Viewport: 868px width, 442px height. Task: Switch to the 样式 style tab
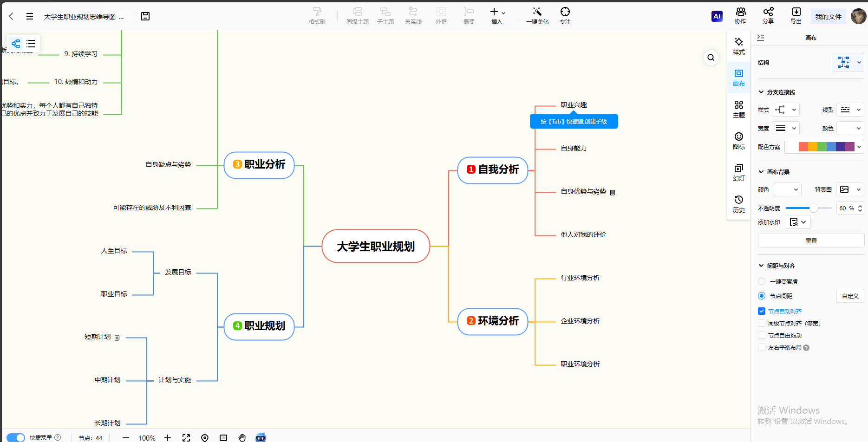click(x=738, y=46)
